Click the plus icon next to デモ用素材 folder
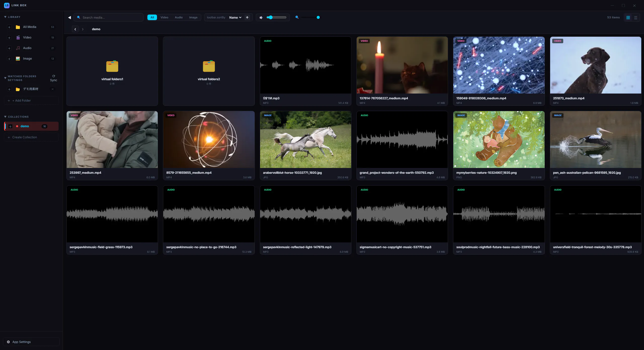 pyautogui.click(x=9, y=89)
